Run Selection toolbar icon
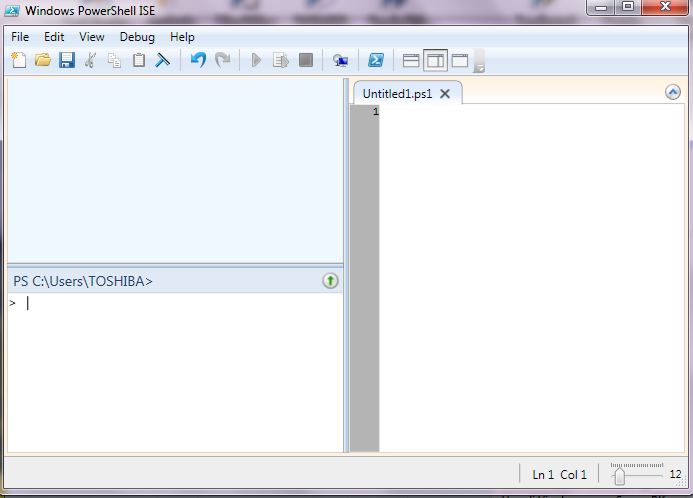This screenshot has width=693, height=498. click(281, 60)
